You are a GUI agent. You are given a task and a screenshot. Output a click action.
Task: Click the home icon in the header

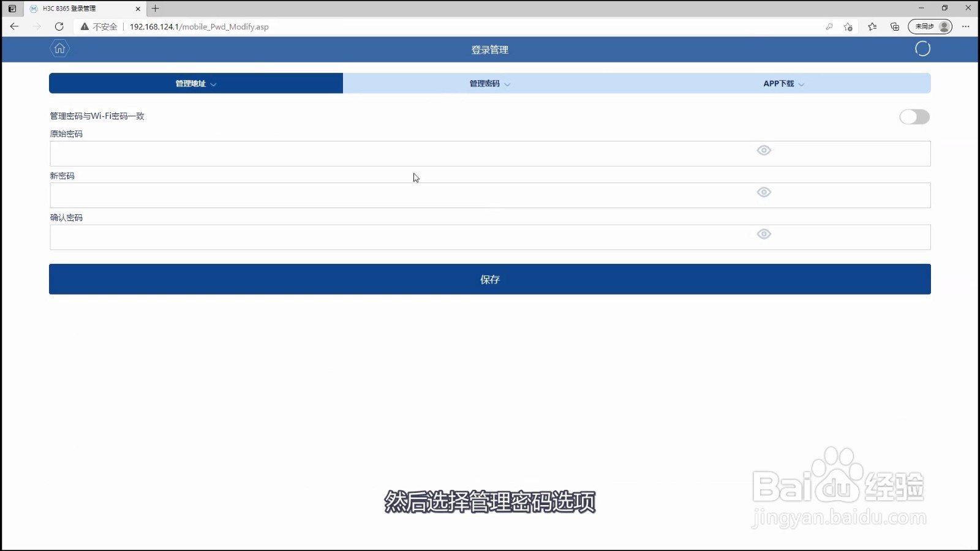click(x=59, y=49)
